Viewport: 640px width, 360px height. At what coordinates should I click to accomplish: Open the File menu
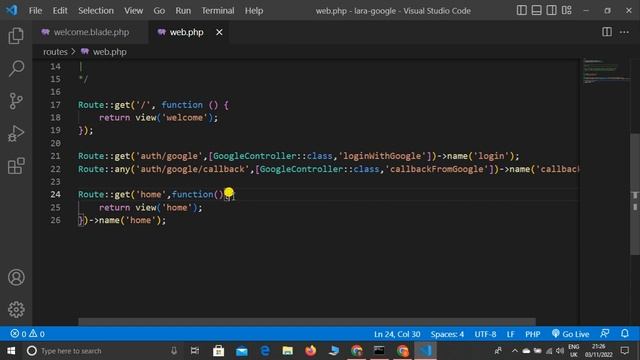pyautogui.click(x=35, y=11)
